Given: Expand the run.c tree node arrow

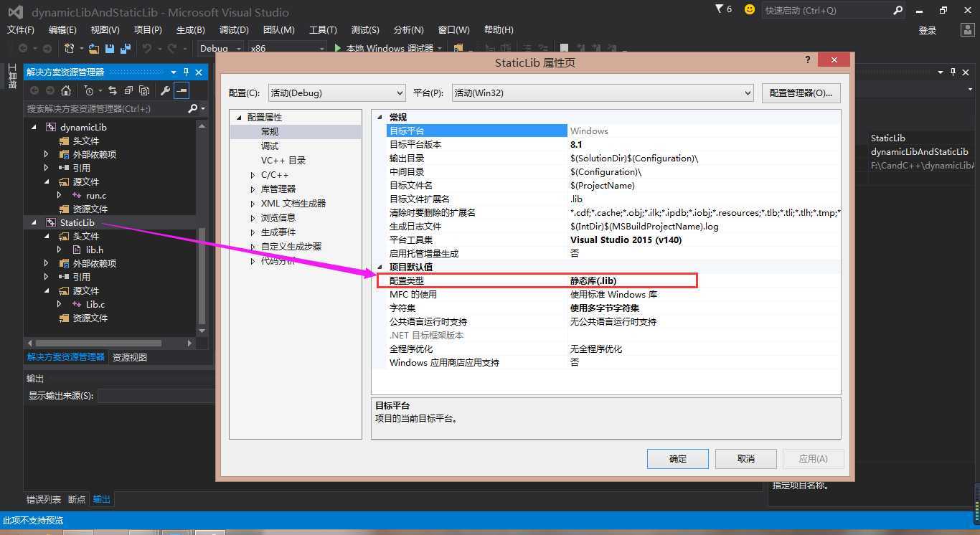Looking at the screenshot, I should click(60, 195).
